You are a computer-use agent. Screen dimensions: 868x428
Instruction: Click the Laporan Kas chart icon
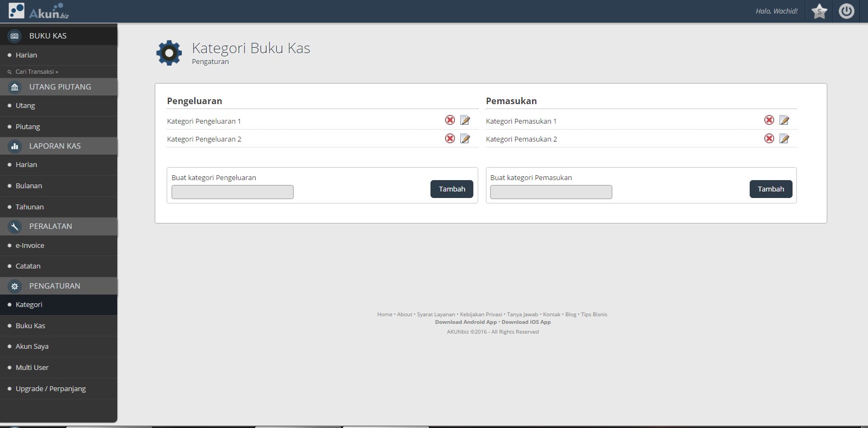(15, 146)
